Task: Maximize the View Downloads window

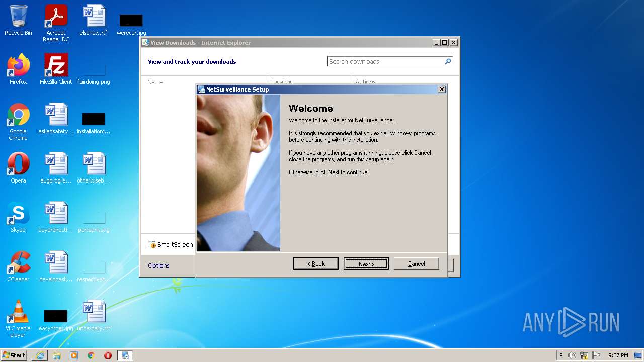Action: (444, 43)
